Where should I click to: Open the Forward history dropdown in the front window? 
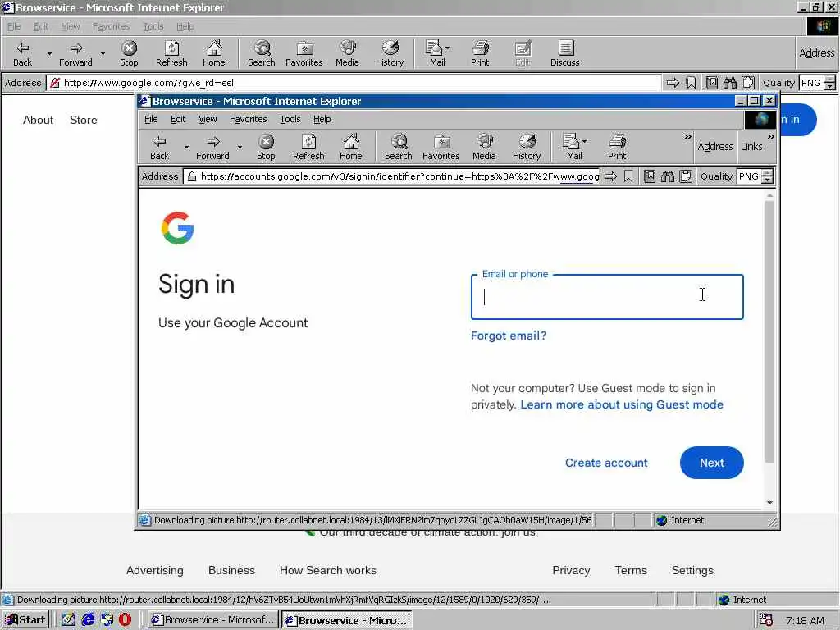coord(240,147)
